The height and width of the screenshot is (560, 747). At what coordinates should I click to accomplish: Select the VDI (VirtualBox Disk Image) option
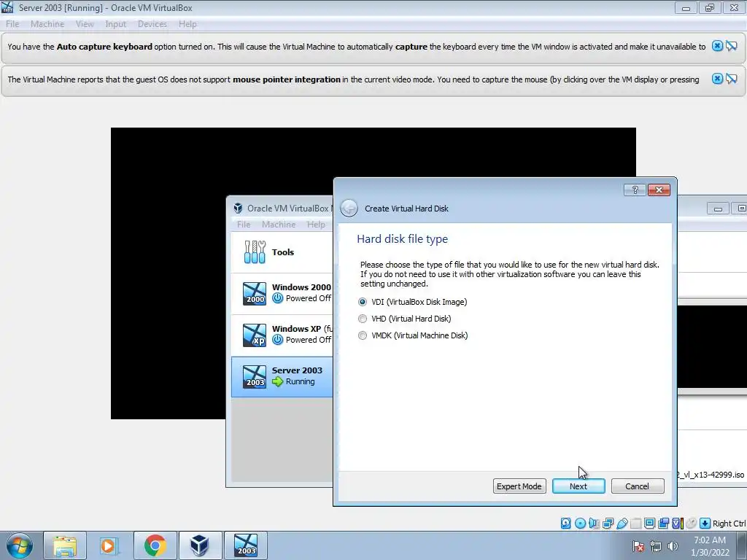pos(413,302)
